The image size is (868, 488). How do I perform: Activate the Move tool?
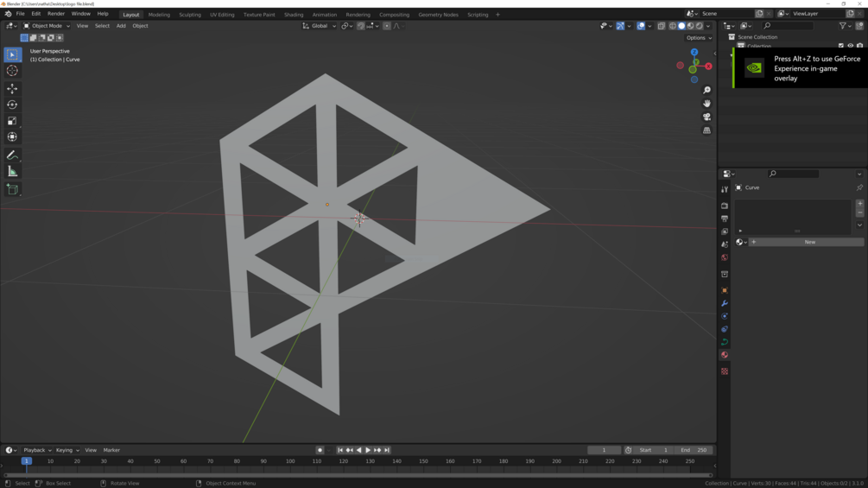12,88
